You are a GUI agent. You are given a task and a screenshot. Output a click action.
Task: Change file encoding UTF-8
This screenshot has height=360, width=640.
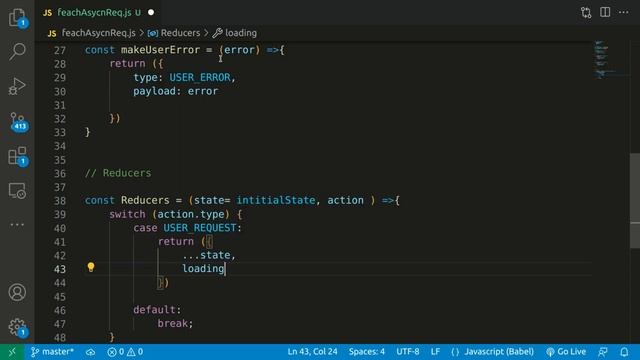pos(407,352)
